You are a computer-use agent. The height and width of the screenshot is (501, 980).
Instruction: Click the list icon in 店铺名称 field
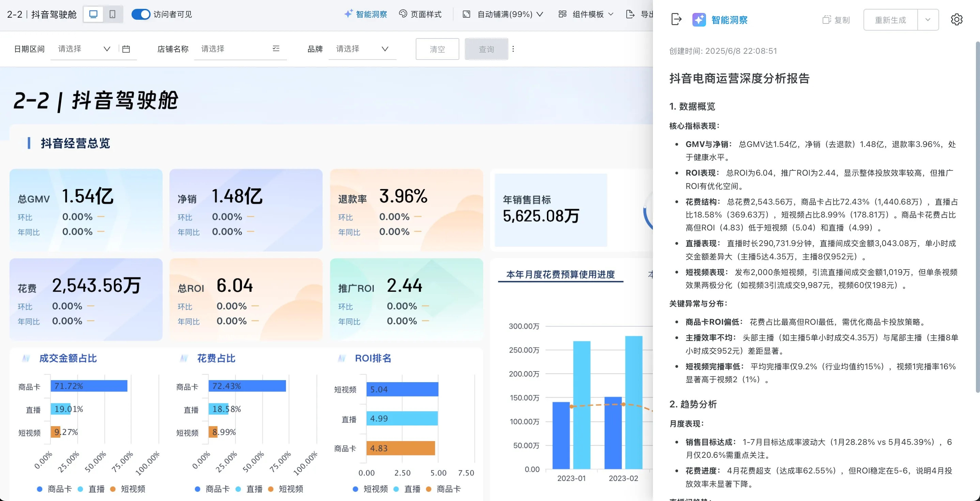tap(276, 49)
